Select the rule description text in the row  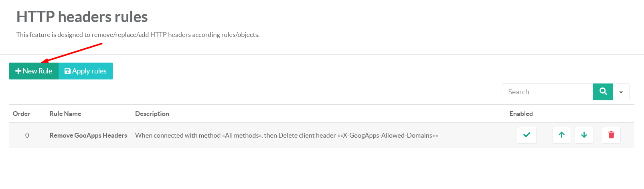point(286,136)
